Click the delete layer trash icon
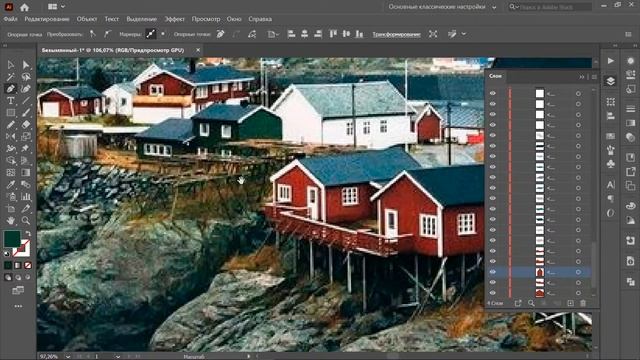Viewport: 640px width, 360px height. pos(583,303)
